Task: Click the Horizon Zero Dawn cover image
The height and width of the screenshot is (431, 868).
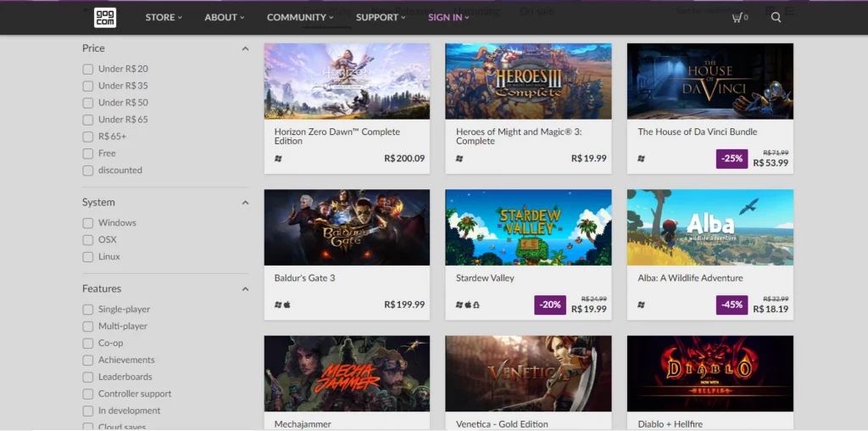Action: pos(347,81)
